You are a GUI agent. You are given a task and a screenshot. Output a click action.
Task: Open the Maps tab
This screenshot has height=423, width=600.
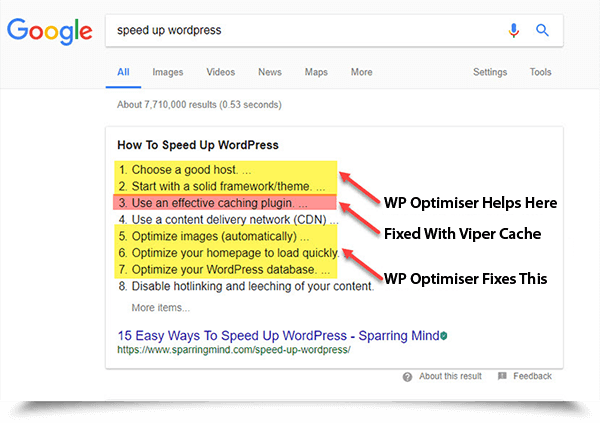pyautogui.click(x=316, y=72)
